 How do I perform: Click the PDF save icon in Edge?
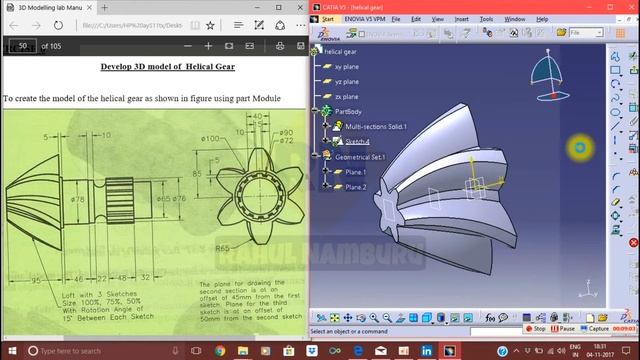pos(301,46)
